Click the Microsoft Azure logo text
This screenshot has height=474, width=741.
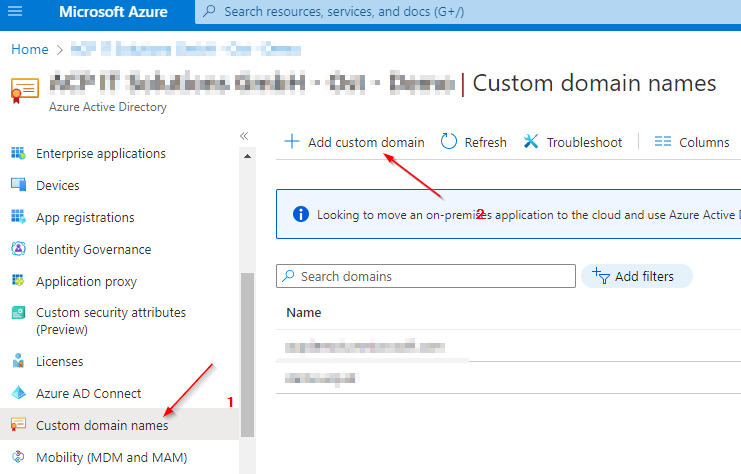coord(113,11)
